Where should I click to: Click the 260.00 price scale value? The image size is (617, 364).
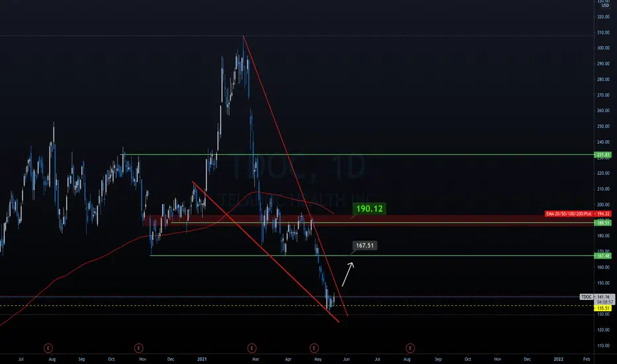click(603, 111)
